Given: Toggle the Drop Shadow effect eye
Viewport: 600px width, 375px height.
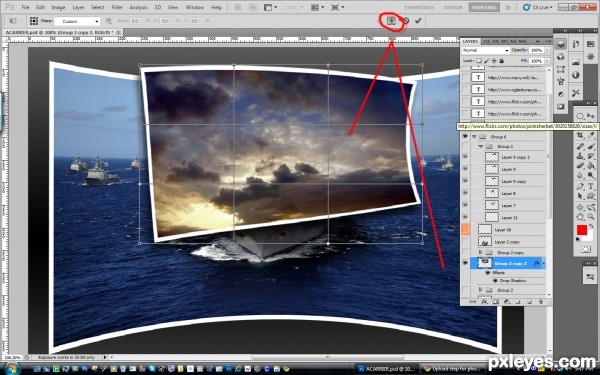Looking at the screenshot, I should (496, 280).
